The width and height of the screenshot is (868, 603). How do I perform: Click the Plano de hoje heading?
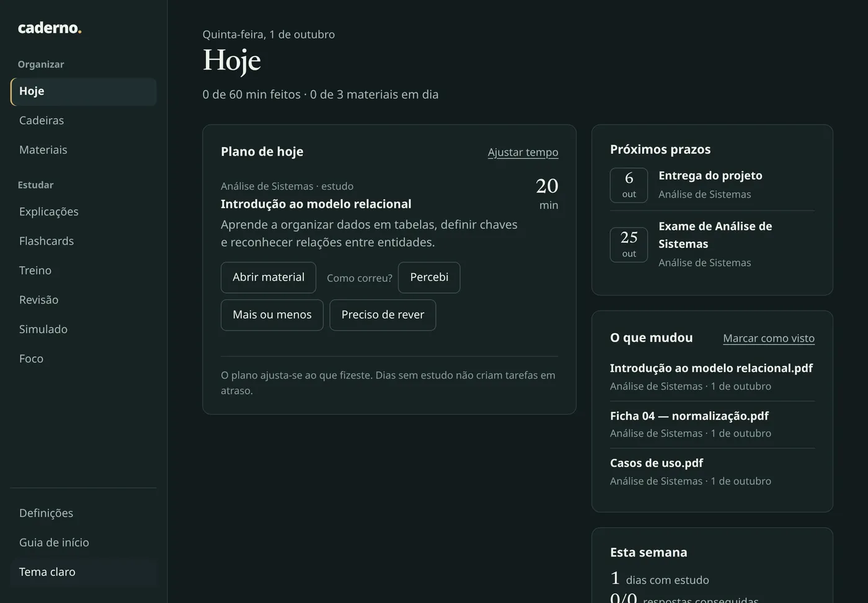tap(262, 152)
